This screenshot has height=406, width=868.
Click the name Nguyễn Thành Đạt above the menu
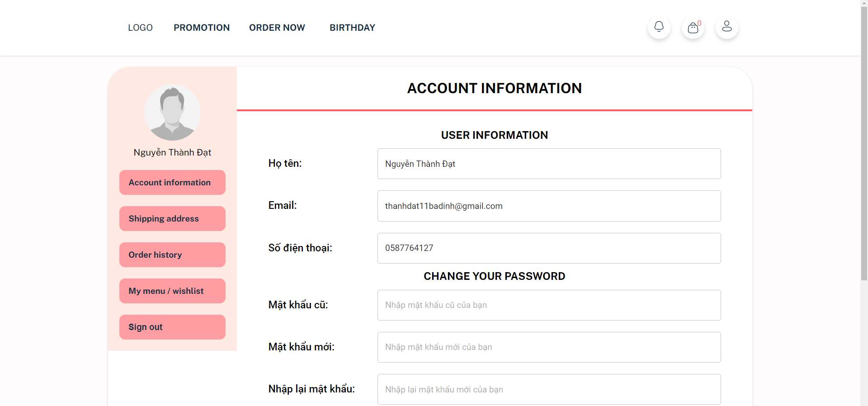coord(172,152)
